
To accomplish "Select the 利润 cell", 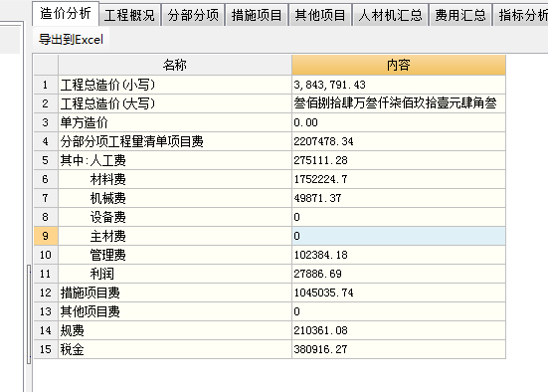I will point(175,274).
